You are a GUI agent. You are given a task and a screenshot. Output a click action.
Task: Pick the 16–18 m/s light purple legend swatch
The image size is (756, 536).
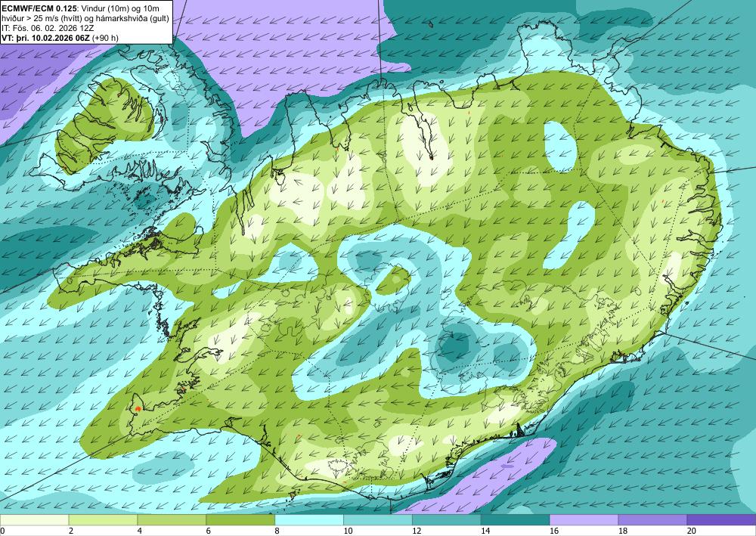click(x=584, y=520)
